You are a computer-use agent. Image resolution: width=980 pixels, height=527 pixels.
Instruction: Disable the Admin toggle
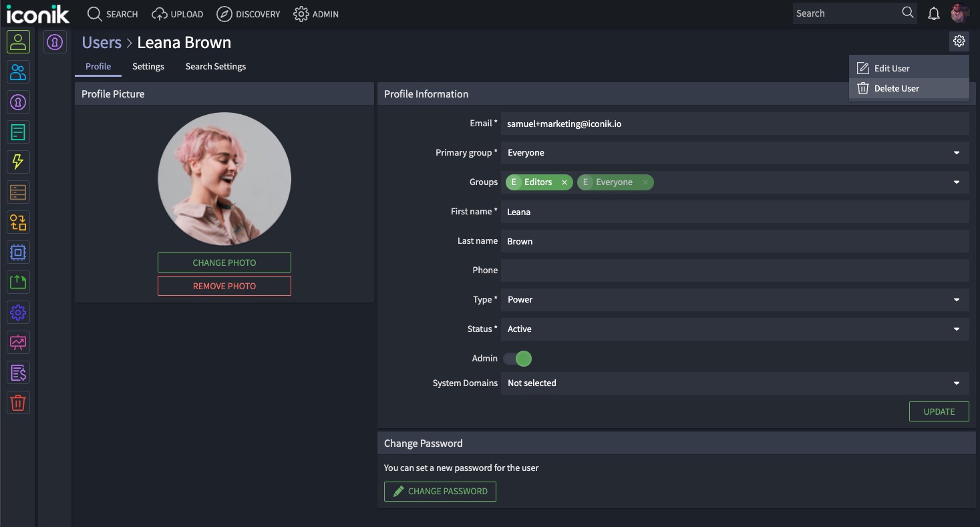pos(518,359)
